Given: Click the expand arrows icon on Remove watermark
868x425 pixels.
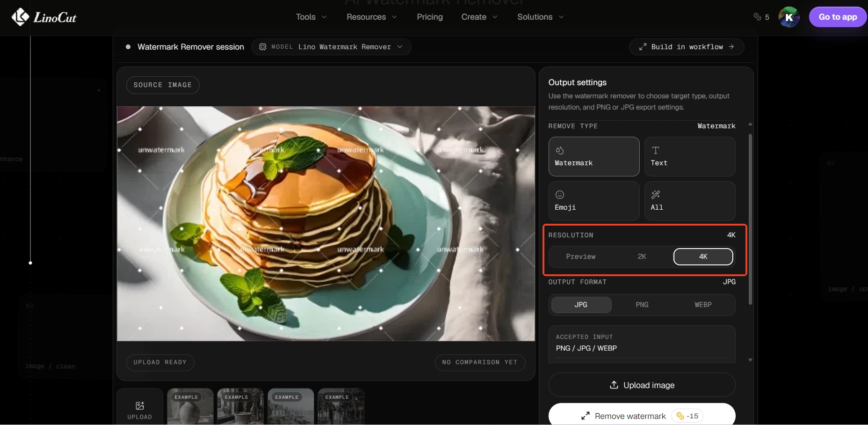Looking at the screenshot, I should [585, 416].
